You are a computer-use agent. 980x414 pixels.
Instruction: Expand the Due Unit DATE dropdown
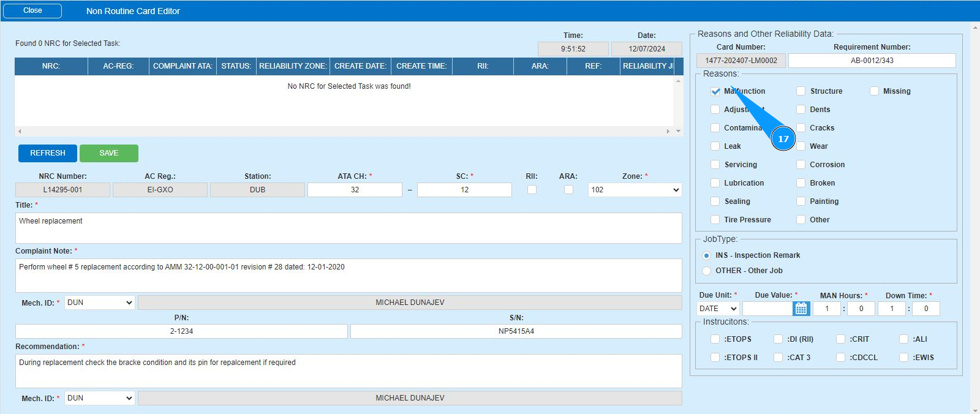tap(718, 309)
